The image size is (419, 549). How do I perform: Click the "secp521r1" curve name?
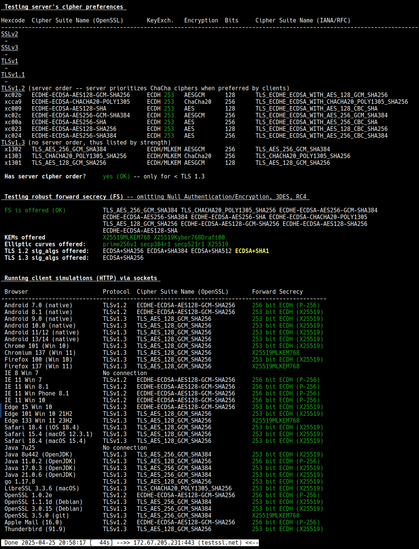pyautogui.click(x=189, y=244)
